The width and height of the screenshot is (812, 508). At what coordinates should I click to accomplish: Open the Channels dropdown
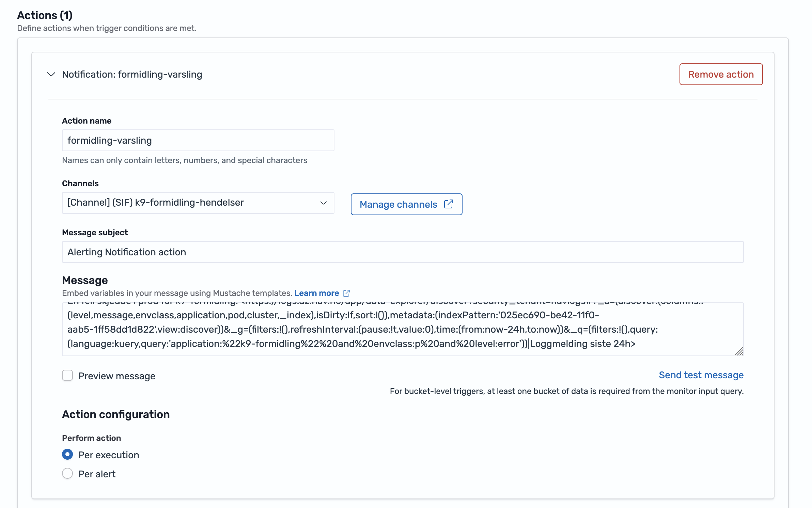(x=198, y=203)
